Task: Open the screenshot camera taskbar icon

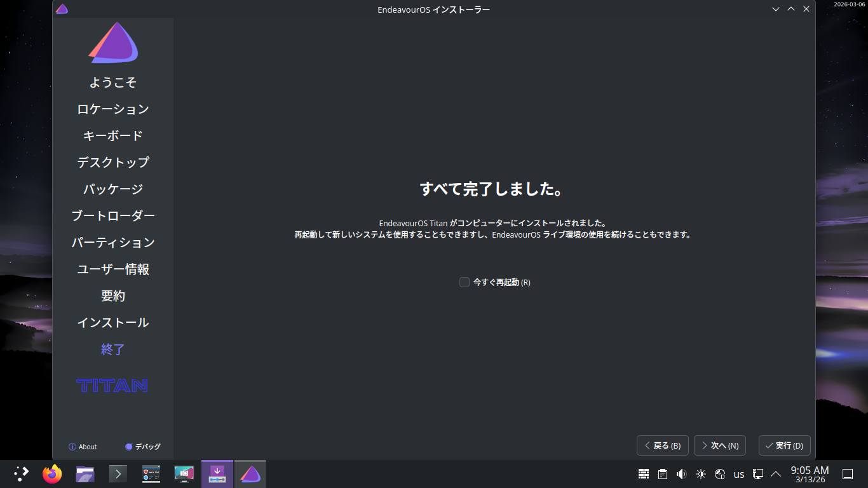Action: [184, 474]
